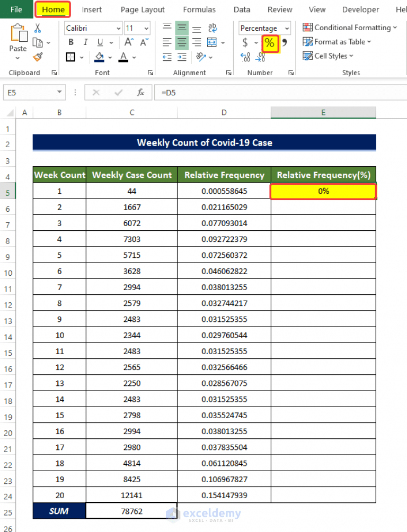Switch to the Data tab

pyautogui.click(x=242, y=10)
